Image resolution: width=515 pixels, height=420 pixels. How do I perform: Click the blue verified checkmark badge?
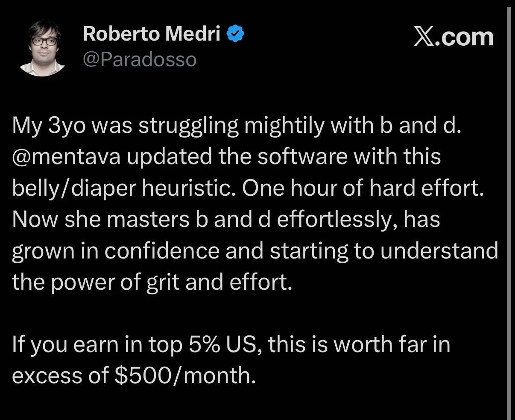[x=235, y=34]
